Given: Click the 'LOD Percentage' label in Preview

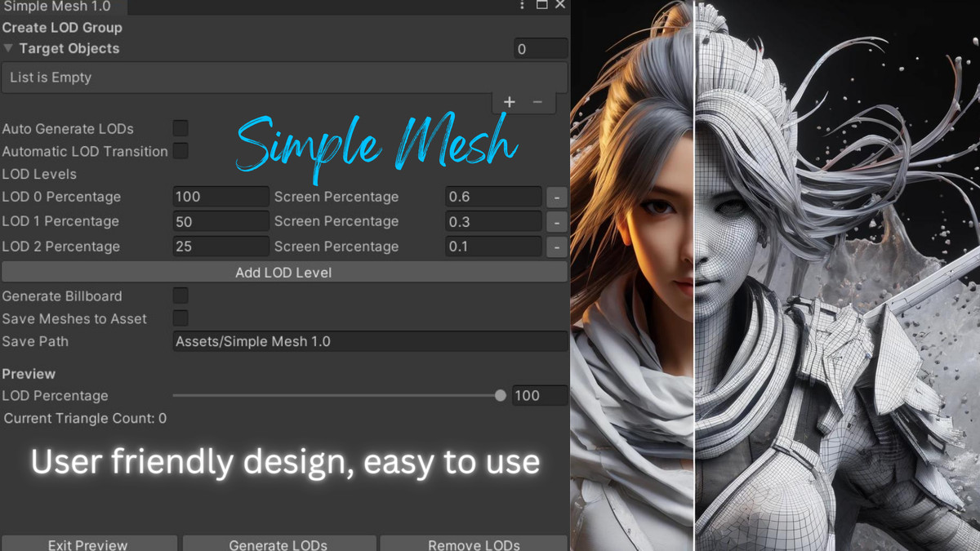Looking at the screenshot, I should pyautogui.click(x=55, y=396).
